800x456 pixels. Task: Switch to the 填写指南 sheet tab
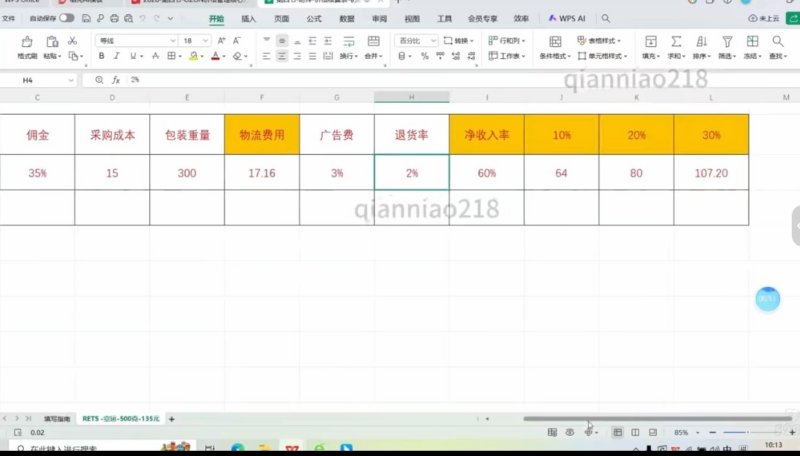click(57, 419)
